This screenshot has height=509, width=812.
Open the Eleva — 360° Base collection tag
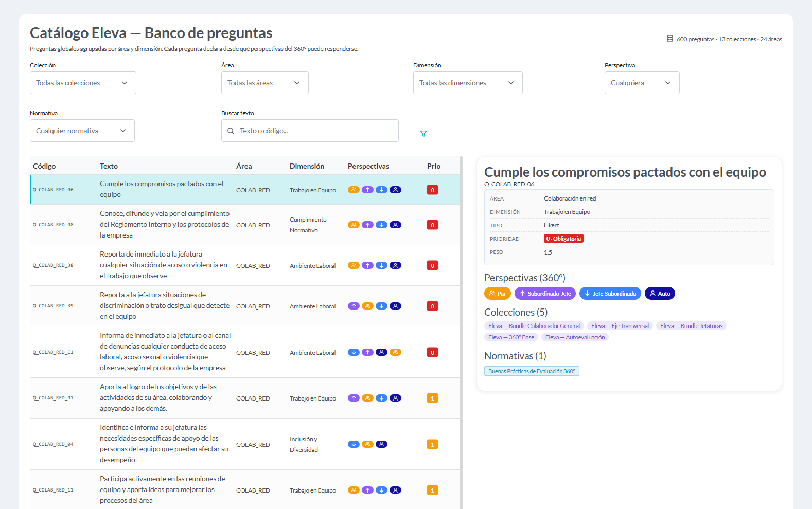click(x=511, y=337)
